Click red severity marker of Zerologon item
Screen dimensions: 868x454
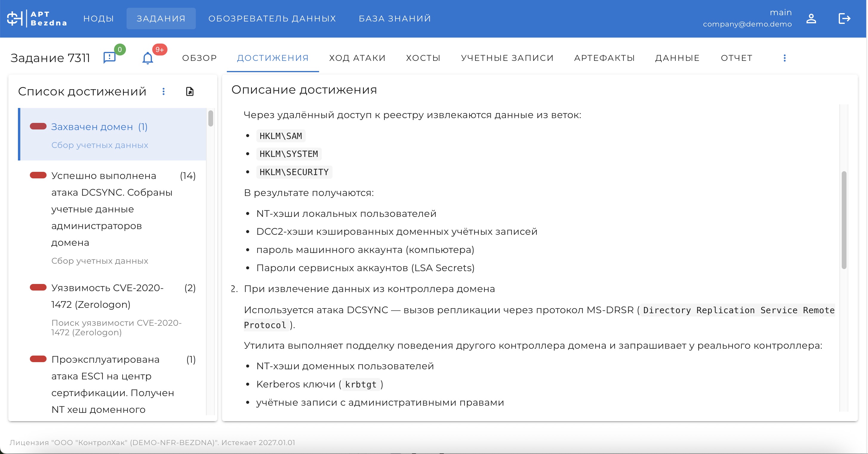pos(38,288)
